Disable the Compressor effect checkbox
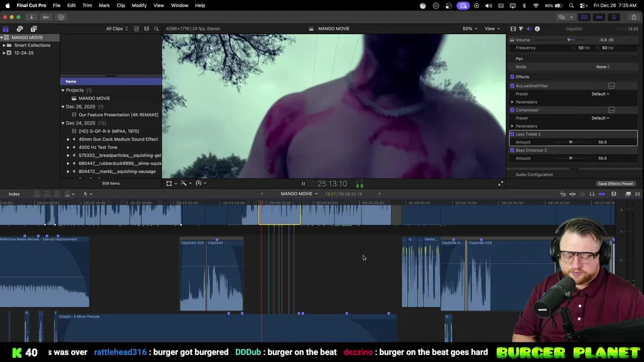644x362 pixels. pos(512,110)
